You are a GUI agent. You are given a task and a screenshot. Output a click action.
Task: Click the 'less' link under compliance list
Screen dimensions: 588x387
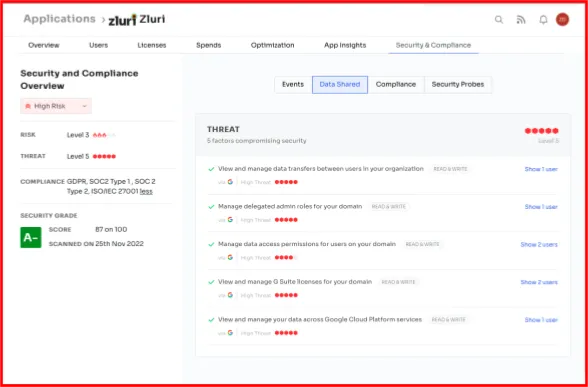click(146, 192)
